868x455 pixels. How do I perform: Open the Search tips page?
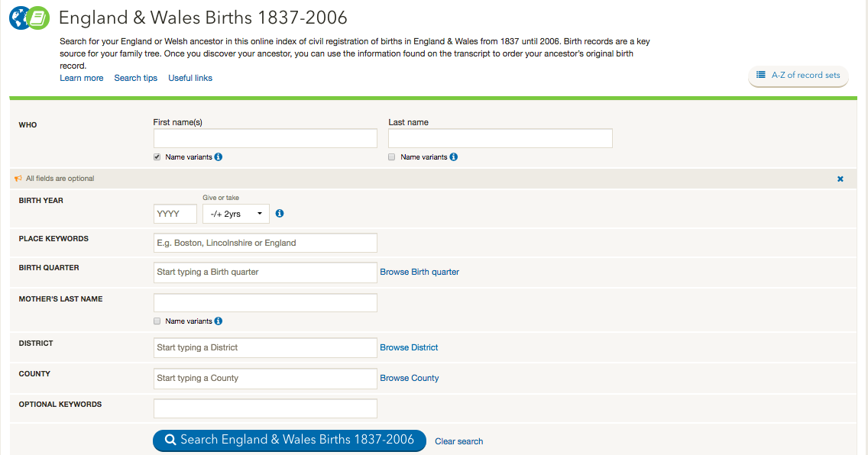pyautogui.click(x=135, y=78)
